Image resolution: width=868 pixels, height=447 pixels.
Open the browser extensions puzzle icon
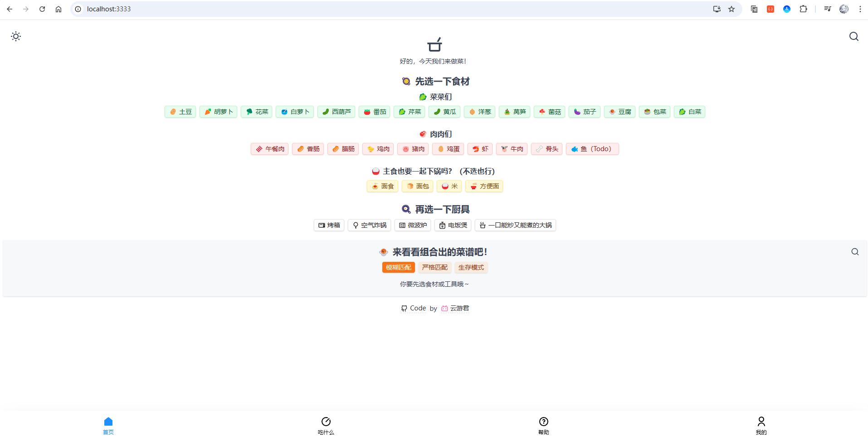(x=803, y=9)
